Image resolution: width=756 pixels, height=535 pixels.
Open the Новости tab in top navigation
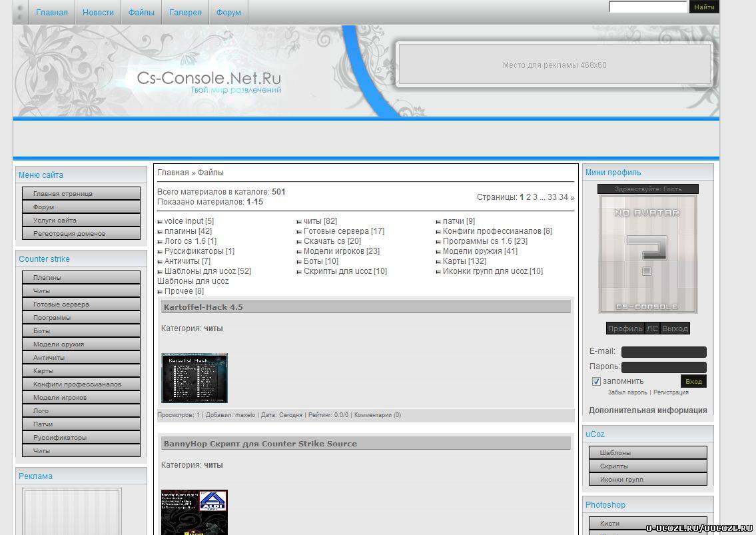[x=98, y=13]
